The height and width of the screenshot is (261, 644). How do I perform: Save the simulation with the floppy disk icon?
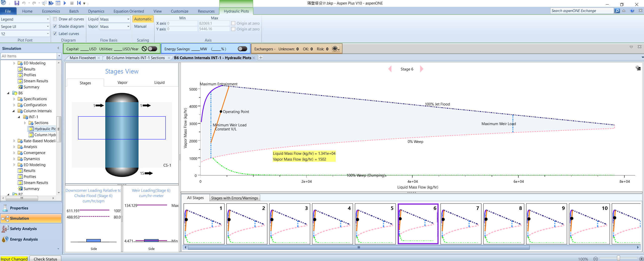click(x=17, y=3)
